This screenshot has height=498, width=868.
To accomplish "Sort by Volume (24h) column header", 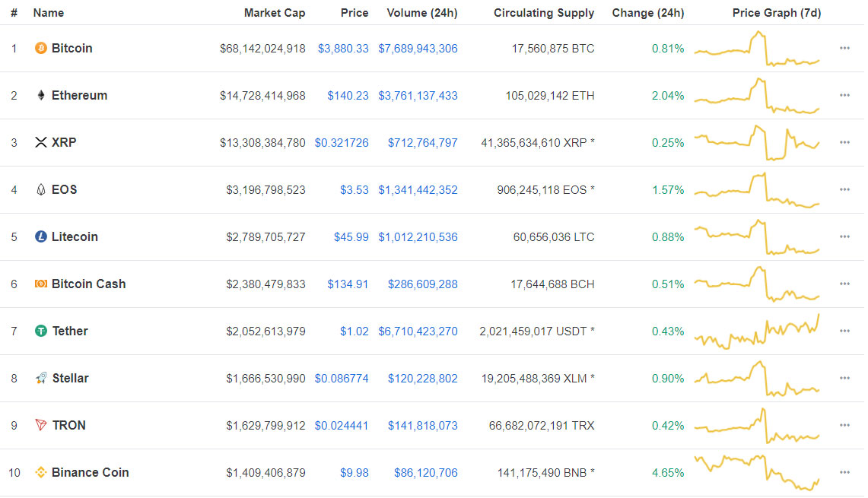I will 421,13.
